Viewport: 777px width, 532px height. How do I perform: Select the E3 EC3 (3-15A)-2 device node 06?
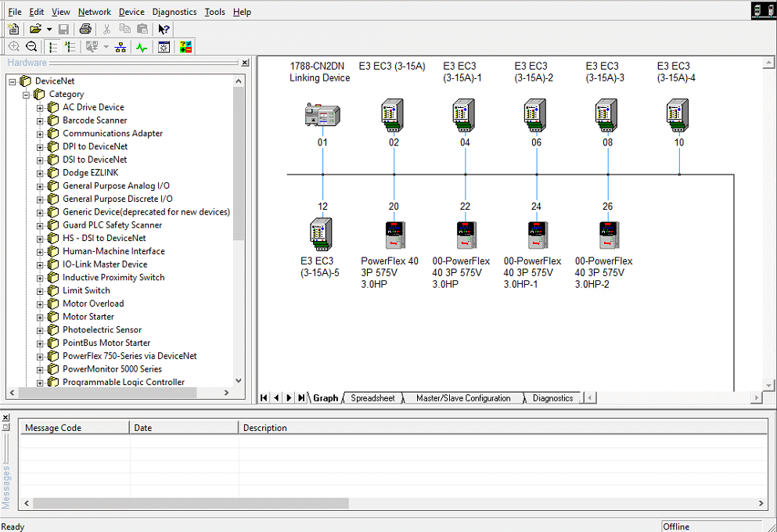tap(535, 115)
